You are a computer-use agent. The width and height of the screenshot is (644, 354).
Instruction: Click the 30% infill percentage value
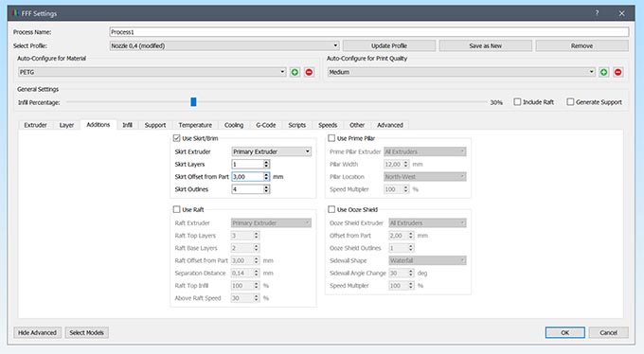point(496,102)
